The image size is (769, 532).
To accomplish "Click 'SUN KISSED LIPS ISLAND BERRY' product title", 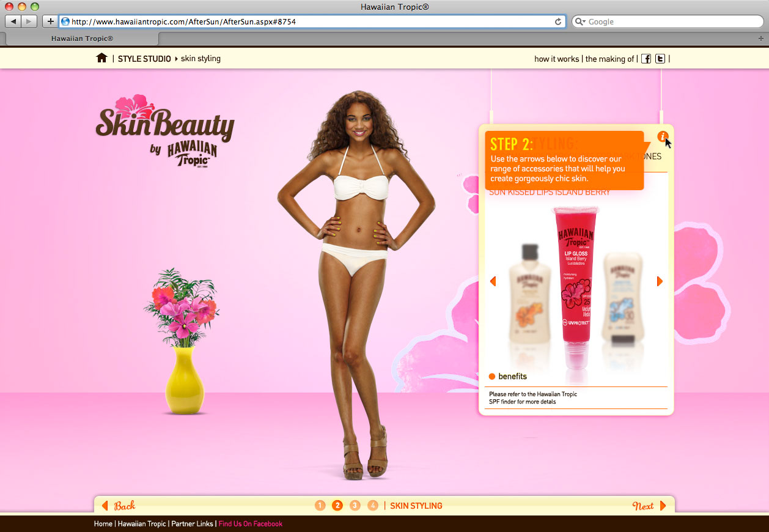I will click(550, 192).
